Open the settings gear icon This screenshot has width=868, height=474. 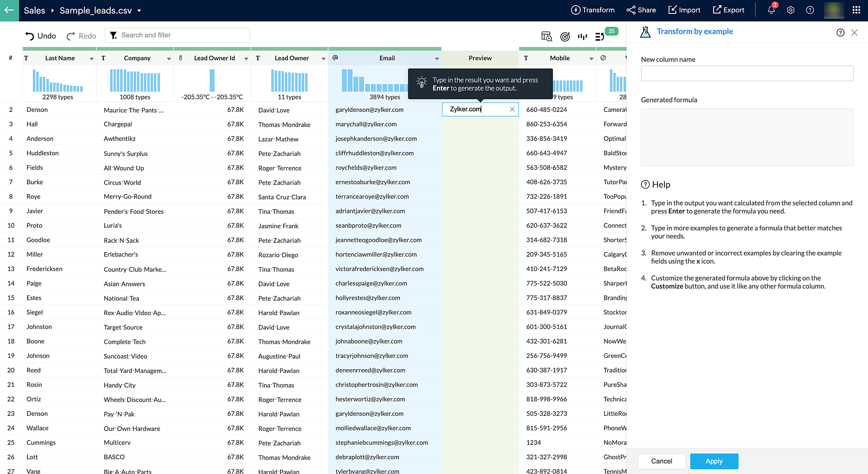click(x=790, y=10)
